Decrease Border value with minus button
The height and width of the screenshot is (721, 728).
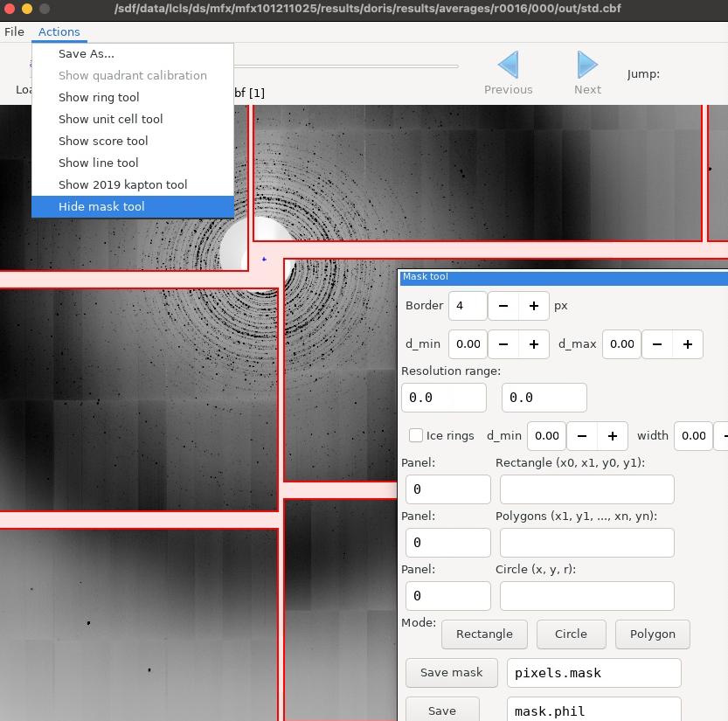[503, 306]
